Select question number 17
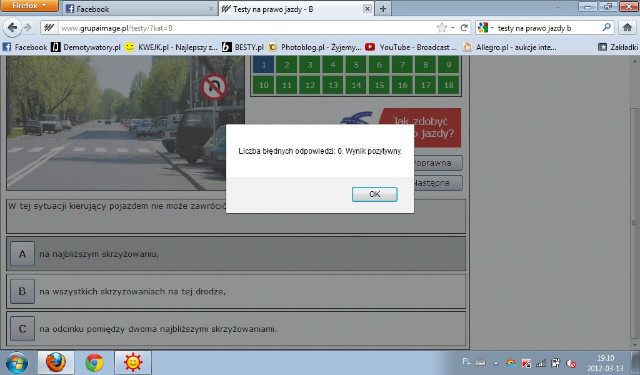This screenshot has width=640, height=375. [x=426, y=85]
